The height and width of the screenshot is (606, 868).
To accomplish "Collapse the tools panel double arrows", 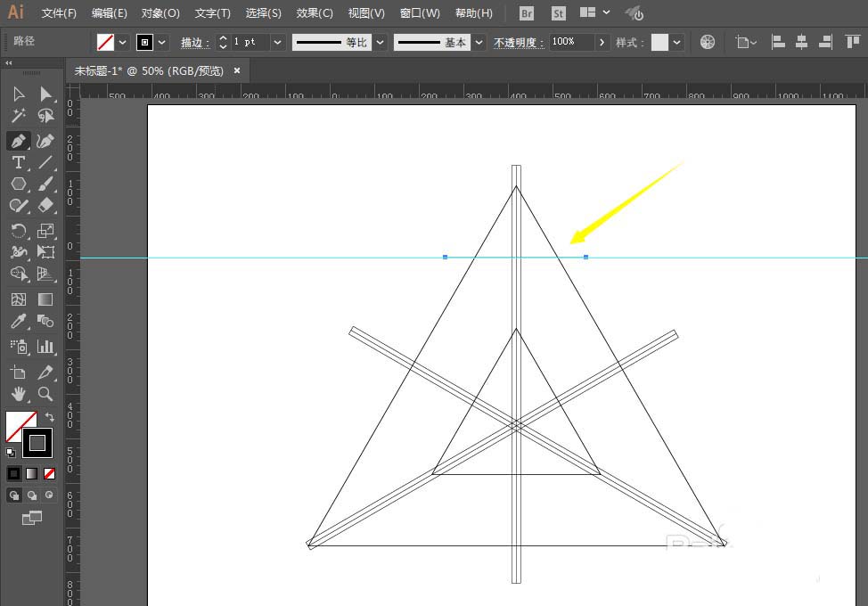I will click(8, 63).
